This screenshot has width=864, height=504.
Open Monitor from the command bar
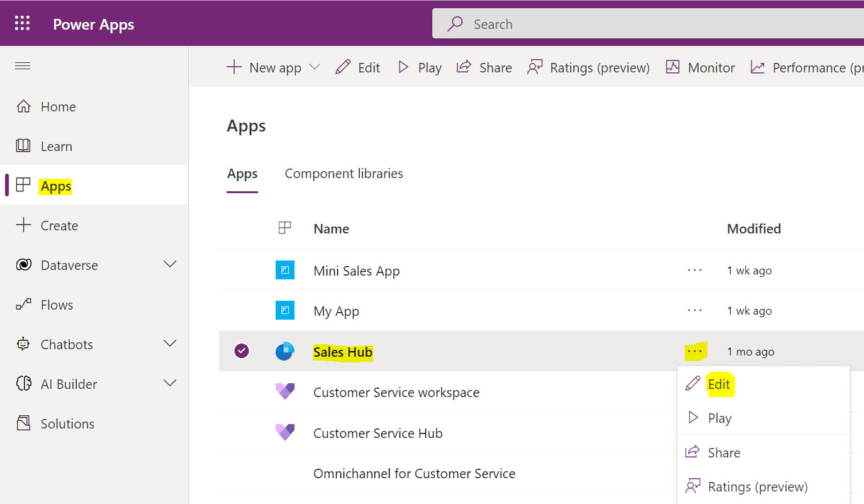click(x=700, y=67)
